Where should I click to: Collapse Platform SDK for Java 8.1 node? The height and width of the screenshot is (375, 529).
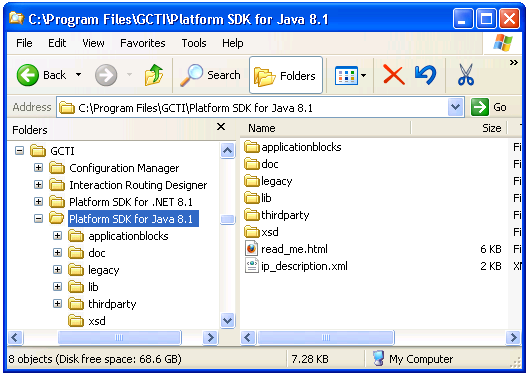(x=38, y=219)
